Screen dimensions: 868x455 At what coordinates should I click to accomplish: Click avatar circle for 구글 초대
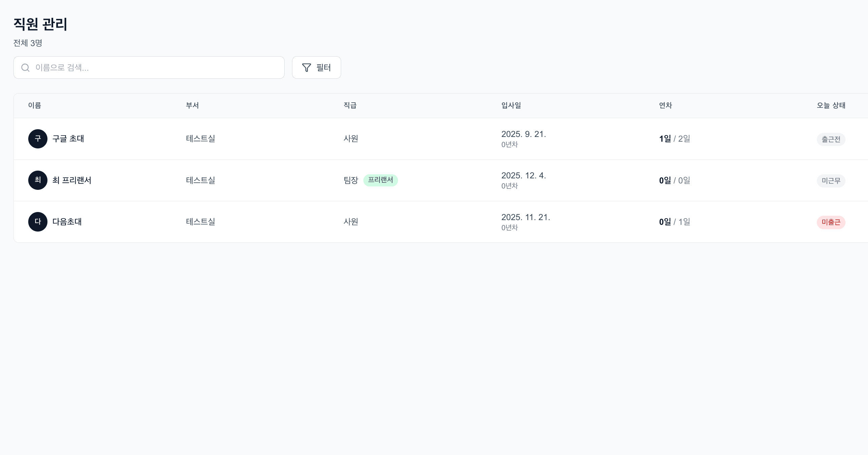[x=38, y=139]
